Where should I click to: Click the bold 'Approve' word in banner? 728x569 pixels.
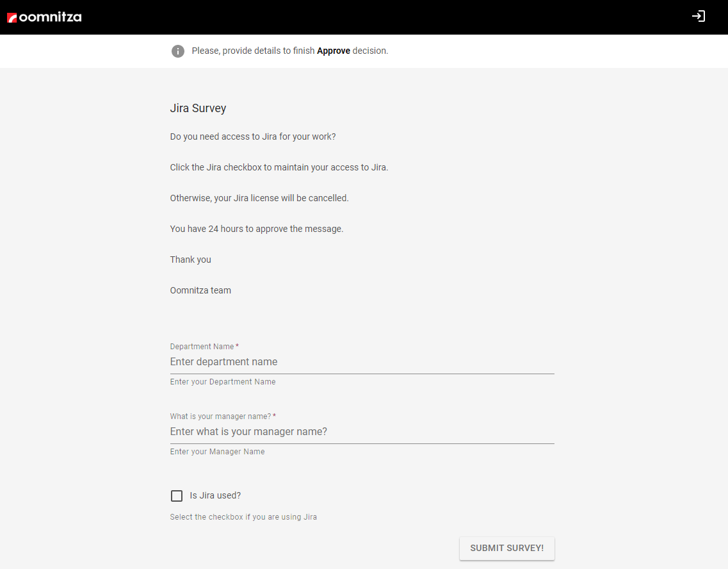(334, 51)
